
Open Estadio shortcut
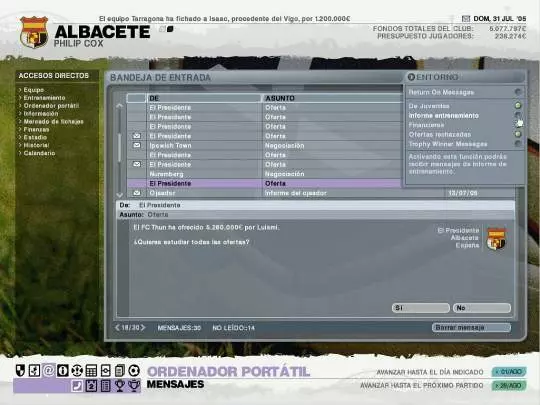(x=35, y=137)
